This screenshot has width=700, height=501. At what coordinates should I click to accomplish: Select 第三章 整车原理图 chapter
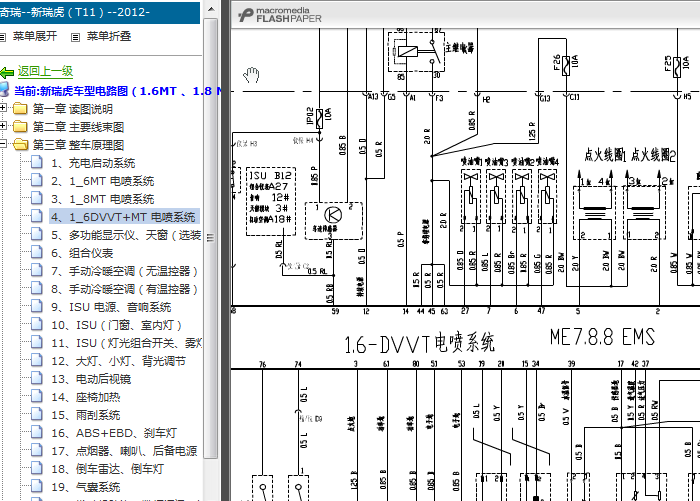[78, 145]
